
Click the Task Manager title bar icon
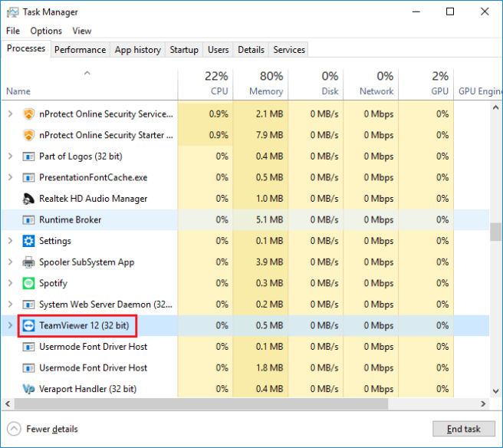coord(13,12)
